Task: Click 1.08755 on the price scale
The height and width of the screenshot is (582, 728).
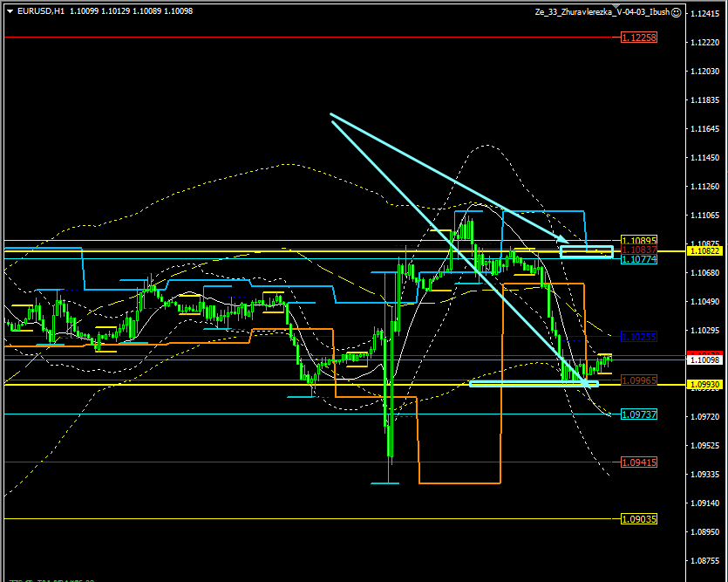Action: pyautogui.click(x=705, y=561)
